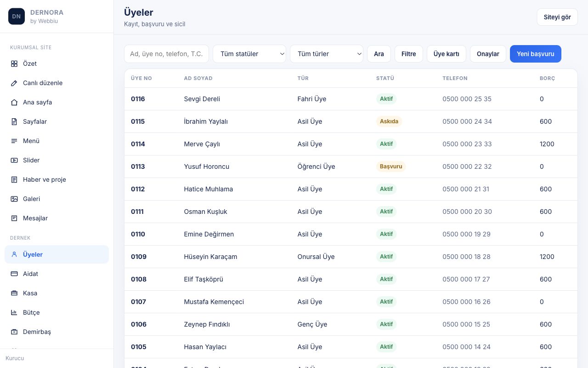This screenshot has width=588, height=368.
Task: Click the Üyeler person icon
Action: tap(14, 254)
